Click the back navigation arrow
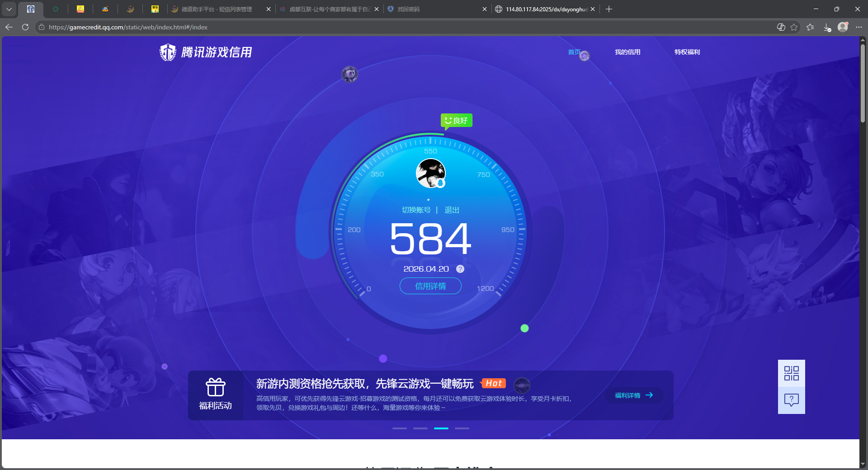The width and height of the screenshot is (868, 470). [9, 27]
